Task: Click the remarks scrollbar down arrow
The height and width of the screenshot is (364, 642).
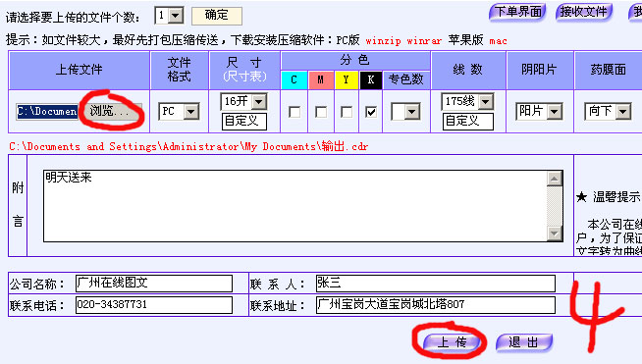Action: click(554, 233)
